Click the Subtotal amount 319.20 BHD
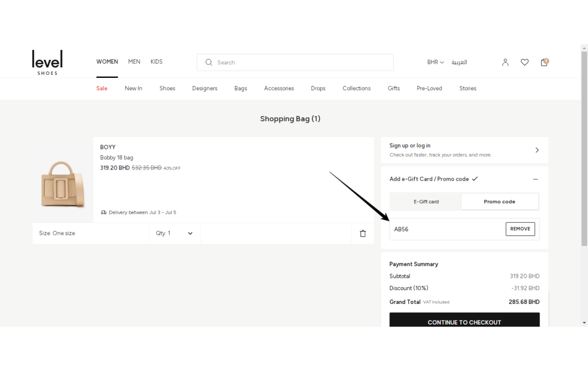This screenshot has height=371, width=588. point(525,276)
